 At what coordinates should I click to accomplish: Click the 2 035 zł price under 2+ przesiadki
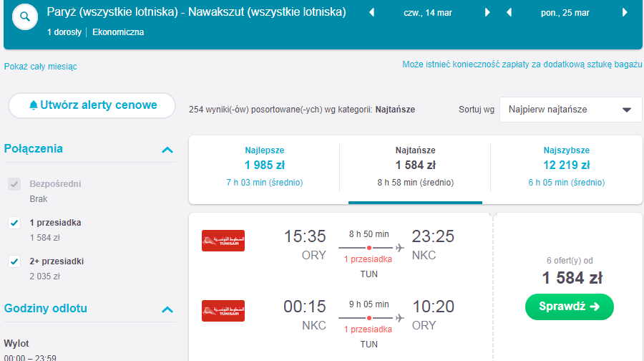[x=45, y=276]
